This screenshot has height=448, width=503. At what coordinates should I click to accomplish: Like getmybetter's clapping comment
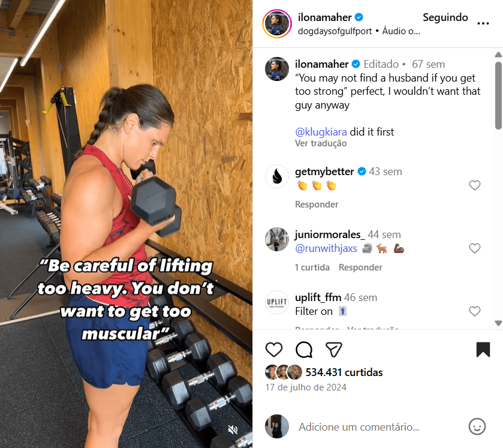tap(475, 185)
